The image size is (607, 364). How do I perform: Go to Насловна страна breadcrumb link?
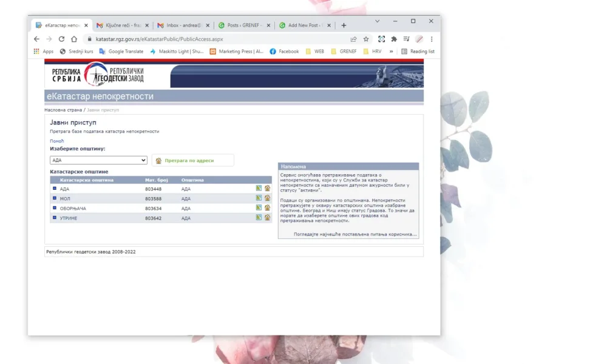tap(63, 110)
